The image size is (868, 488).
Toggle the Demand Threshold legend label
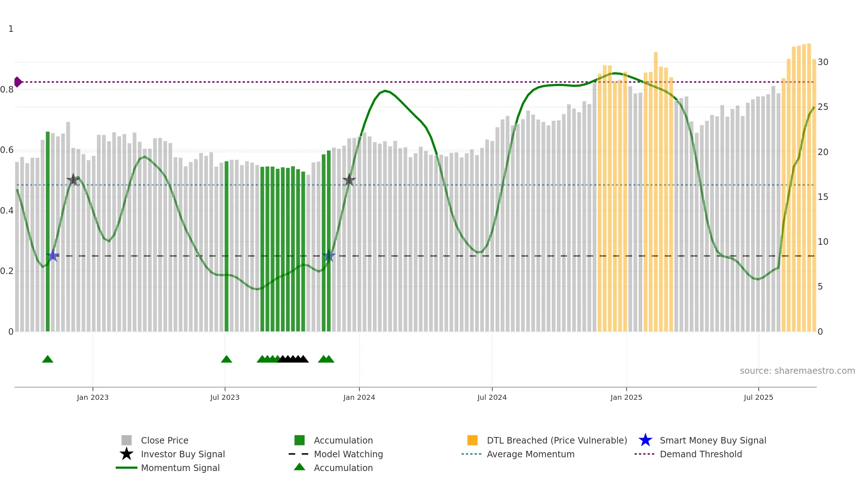coord(701,454)
